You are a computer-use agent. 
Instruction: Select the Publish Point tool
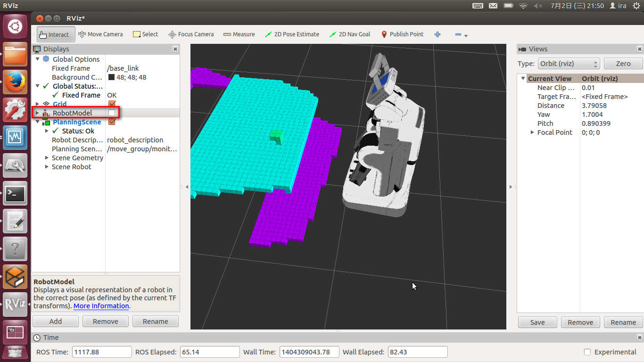pos(402,34)
